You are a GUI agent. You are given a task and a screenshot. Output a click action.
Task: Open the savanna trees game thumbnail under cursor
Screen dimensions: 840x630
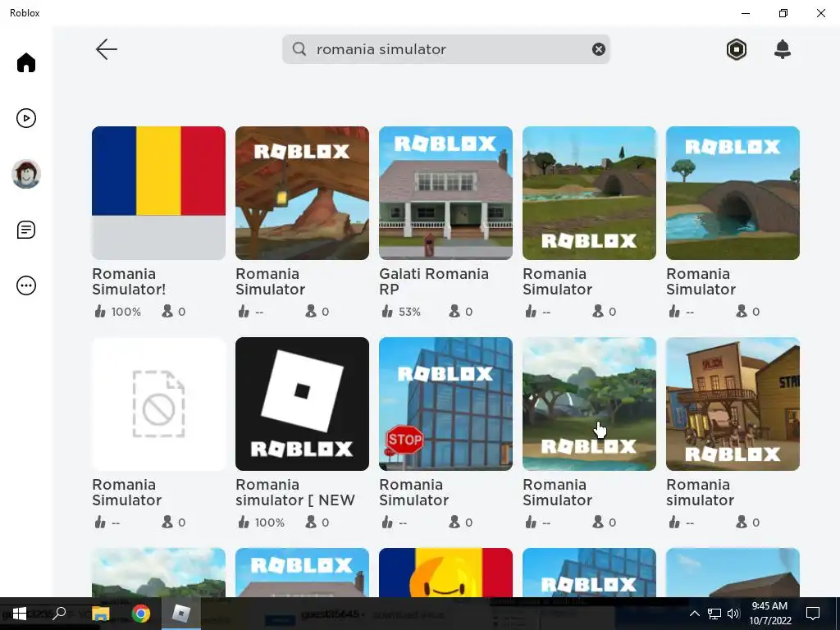click(x=589, y=404)
